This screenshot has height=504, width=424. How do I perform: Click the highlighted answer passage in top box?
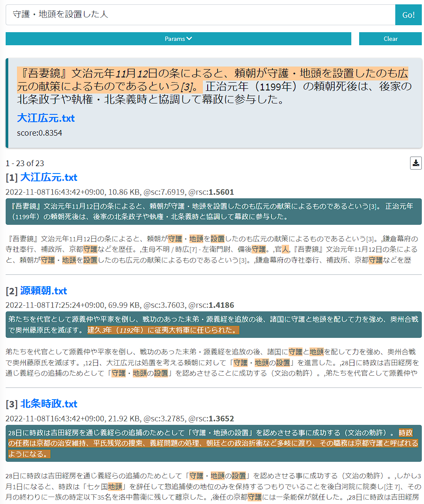tap(212, 80)
